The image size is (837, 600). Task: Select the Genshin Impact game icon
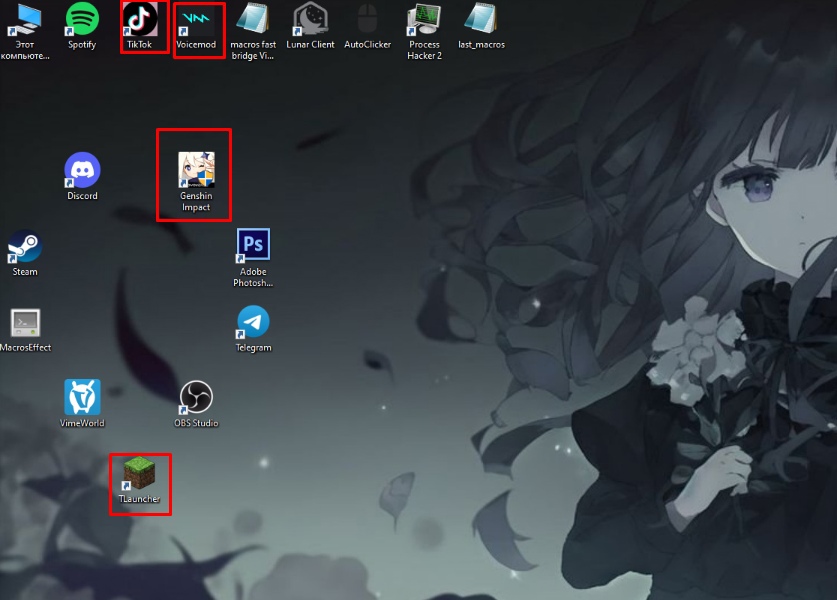pos(196,170)
